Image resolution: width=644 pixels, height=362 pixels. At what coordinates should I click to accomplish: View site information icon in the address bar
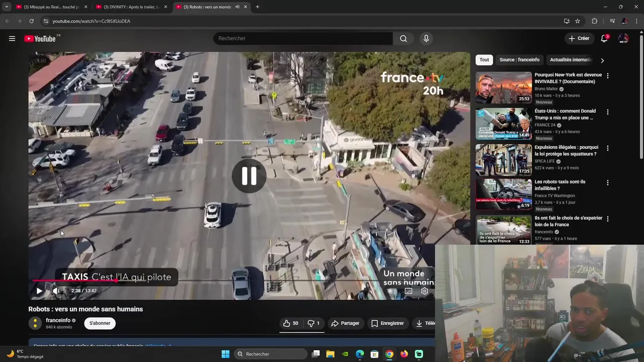(x=45, y=21)
